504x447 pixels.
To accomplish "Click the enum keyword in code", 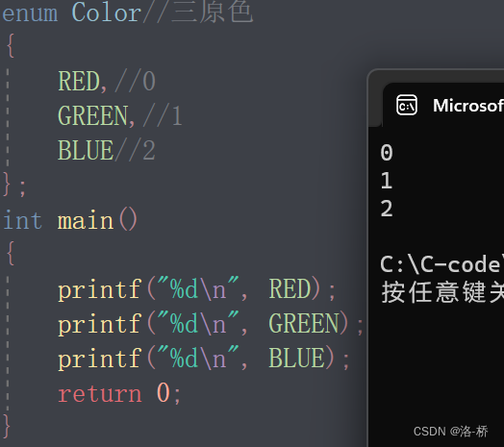I will point(30,13).
